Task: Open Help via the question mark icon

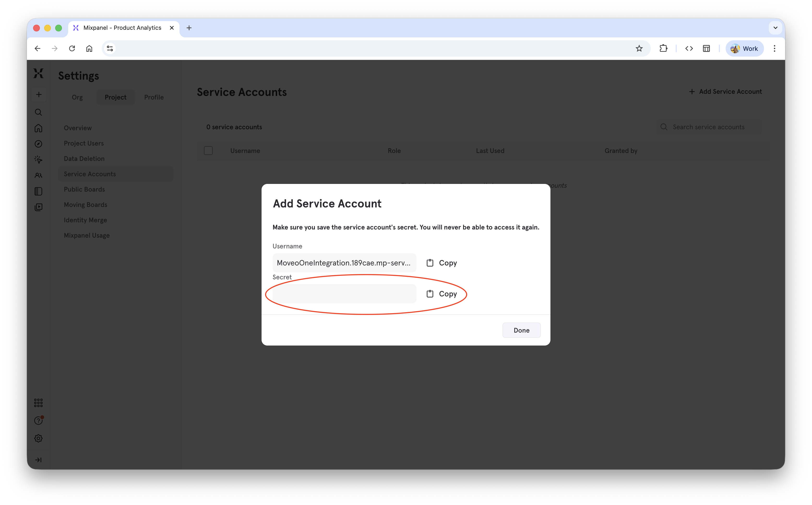Action: 38,420
